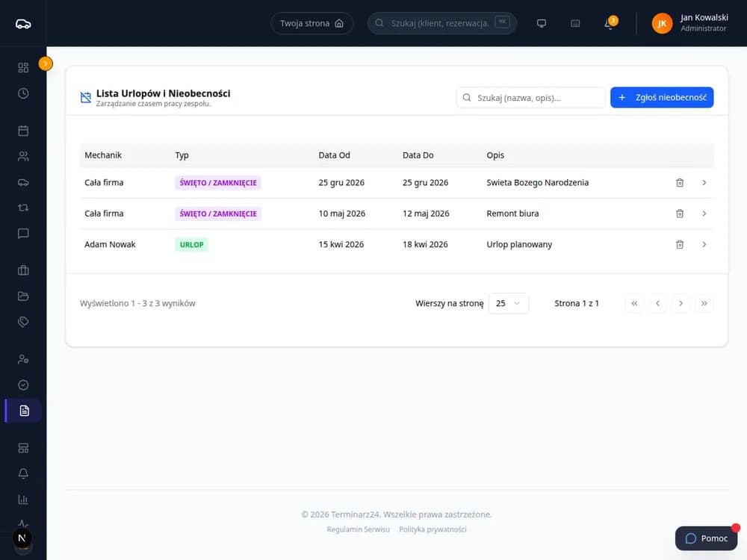Open the calendar icon in sidebar
The width and height of the screenshot is (747, 560).
click(x=23, y=131)
